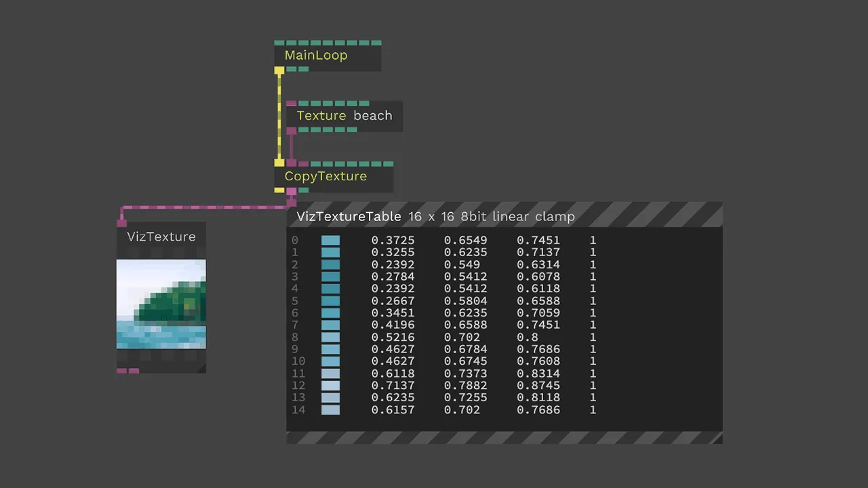Click the purple input port atop VizTexture
Screen dimensions: 868x488
[x=122, y=222]
